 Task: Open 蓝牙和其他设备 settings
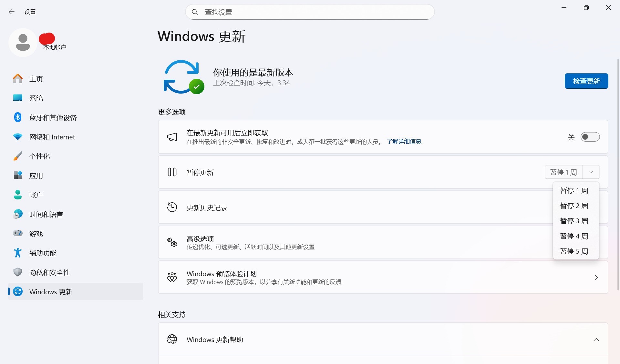[53, 117]
